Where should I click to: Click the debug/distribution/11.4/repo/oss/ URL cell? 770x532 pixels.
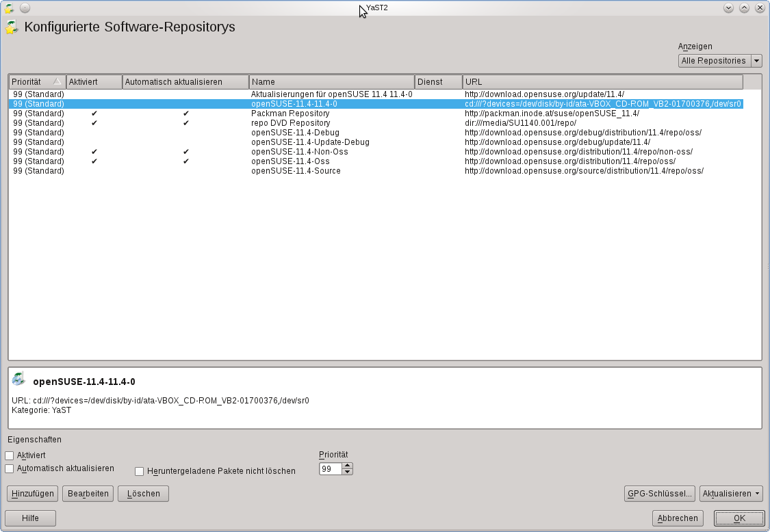click(x=583, y=133)
